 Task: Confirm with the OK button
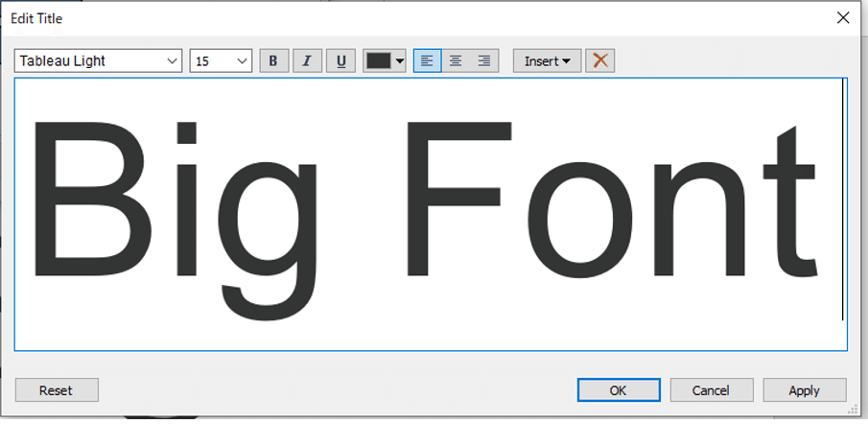pyautogui.click(x=619, y=390)
